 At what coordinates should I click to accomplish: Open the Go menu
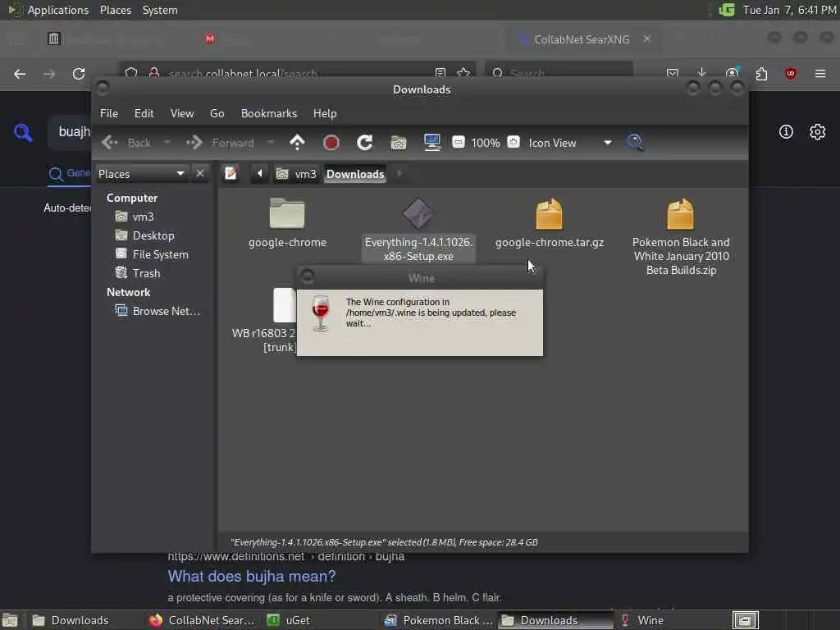217,113
